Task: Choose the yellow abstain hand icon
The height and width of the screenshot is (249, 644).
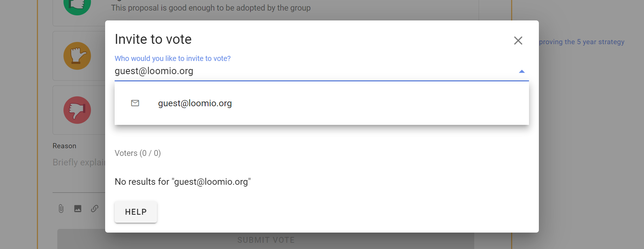Action: click(x=77, y=56)
